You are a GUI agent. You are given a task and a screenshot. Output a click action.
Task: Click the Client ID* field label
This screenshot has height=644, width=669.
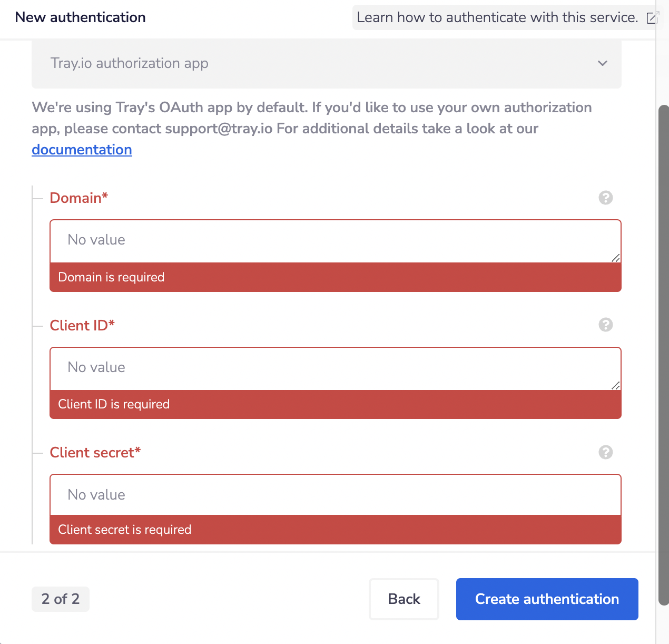82,326
